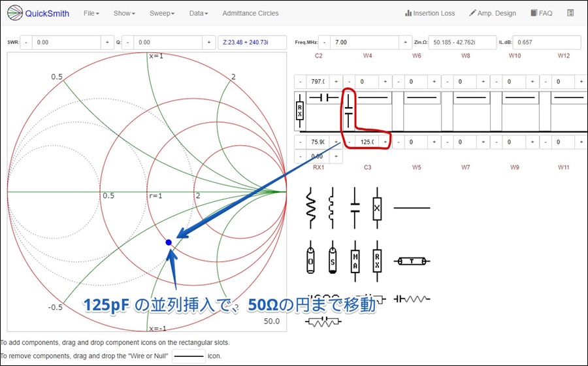Decrease the W5 value
Screen dimensions: 588x366
(399, 142)
